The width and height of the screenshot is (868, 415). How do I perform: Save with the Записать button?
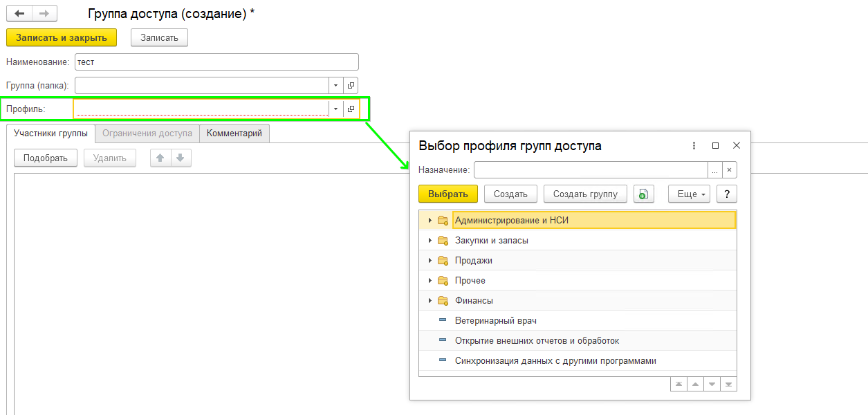coord(159,37)
